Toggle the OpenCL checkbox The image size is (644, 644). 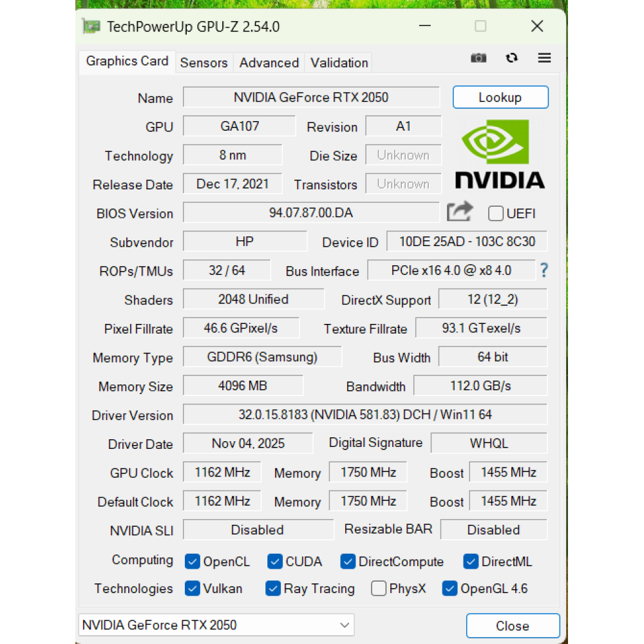click(x=192, y=562)
